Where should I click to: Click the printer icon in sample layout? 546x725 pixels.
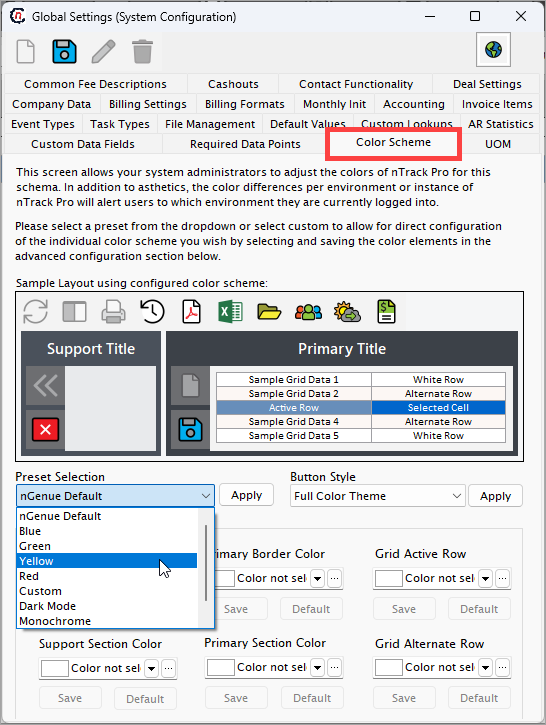(x=113, y=311)
